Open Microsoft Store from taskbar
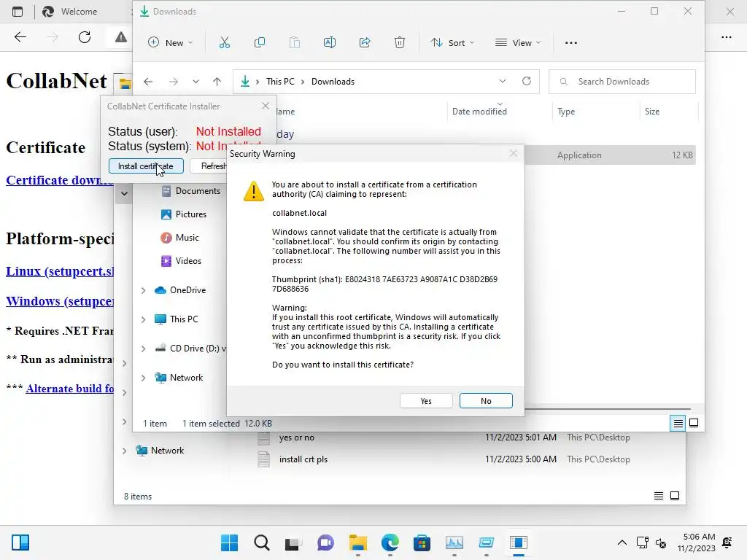 tap(422, 542)
